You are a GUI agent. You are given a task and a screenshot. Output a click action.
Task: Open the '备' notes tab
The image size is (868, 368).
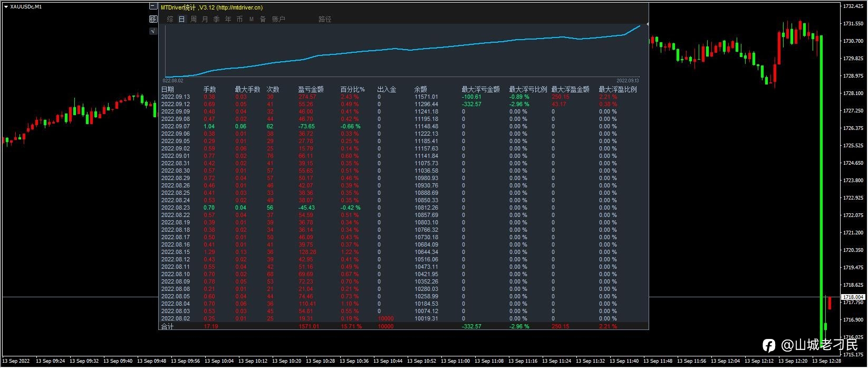(x=263, y=19)
